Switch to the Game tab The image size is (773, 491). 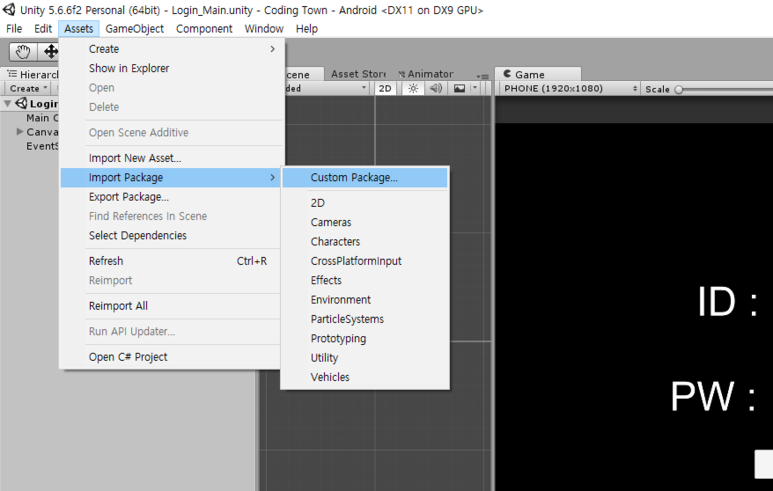click(x=537, y=74)
